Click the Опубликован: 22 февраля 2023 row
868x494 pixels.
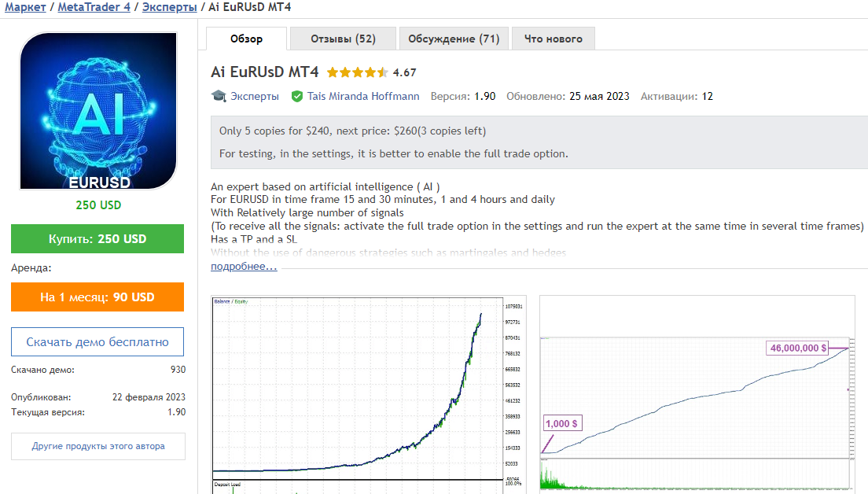pyautogui.click(x=98, y=397)
